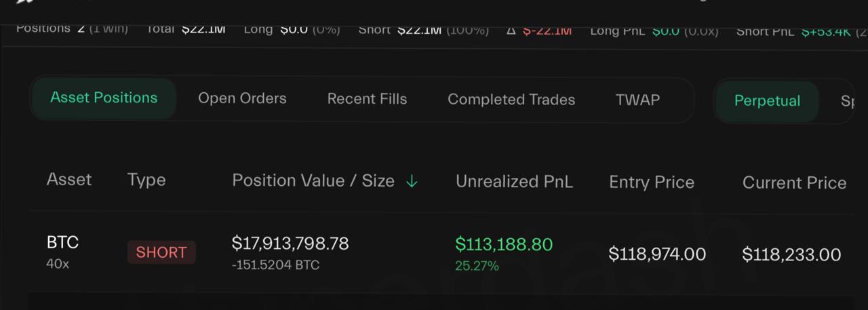This screenshot has height=310, width=868.
Task: Click the $17,913,798.78 position value
Action: click(290, 244)
